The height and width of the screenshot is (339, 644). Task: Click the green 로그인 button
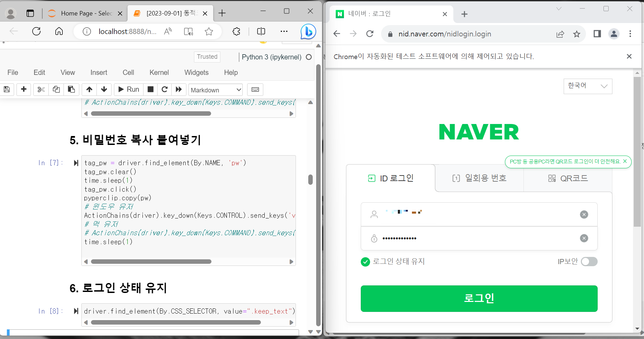[x=479, y=298]
